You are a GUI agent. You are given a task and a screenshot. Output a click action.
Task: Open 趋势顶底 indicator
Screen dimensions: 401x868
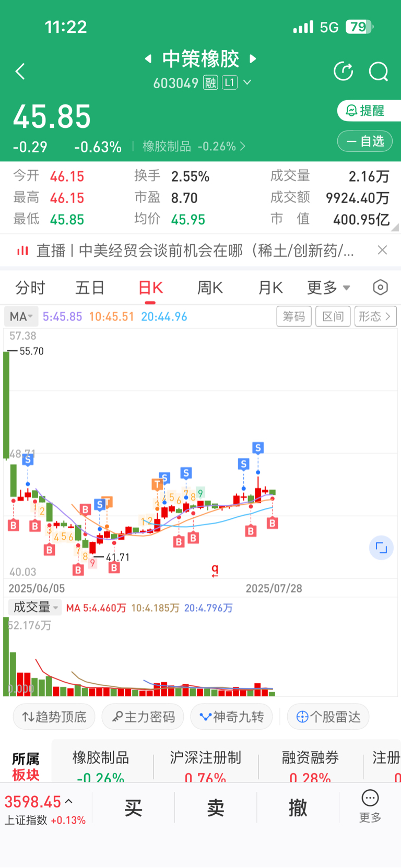[x=54, y=717]
